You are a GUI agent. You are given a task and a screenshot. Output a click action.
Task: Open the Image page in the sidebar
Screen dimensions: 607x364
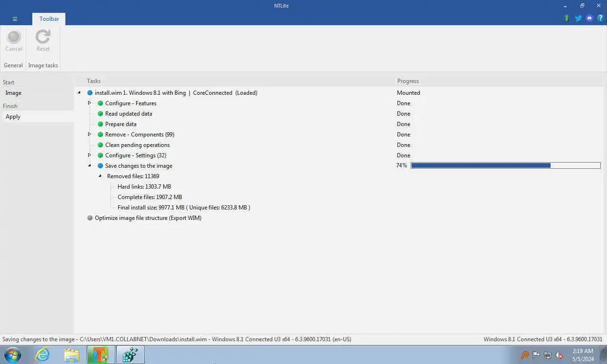point(38,93)
